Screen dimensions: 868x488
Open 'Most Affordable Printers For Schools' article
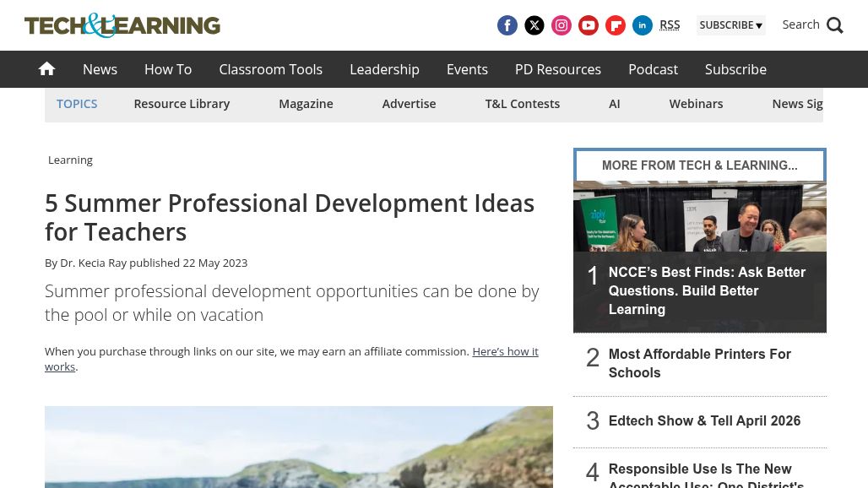coord(699,363)
